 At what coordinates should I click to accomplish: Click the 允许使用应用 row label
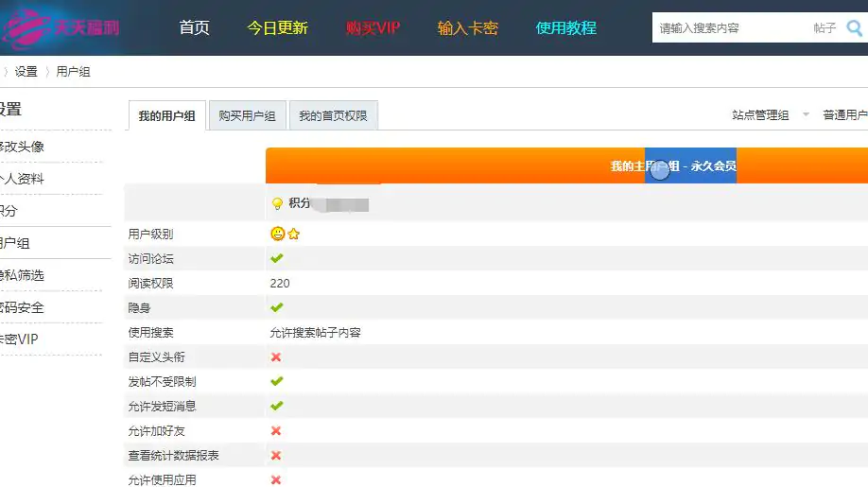tap(163, 479)
